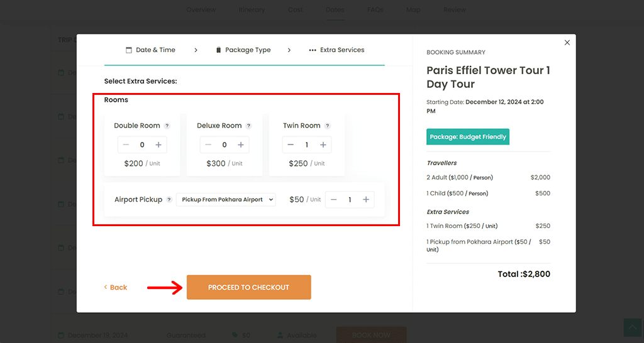Click Proceed to Checkout button
The width and height of the screenshot is (644, 343).
pos(249,287)
